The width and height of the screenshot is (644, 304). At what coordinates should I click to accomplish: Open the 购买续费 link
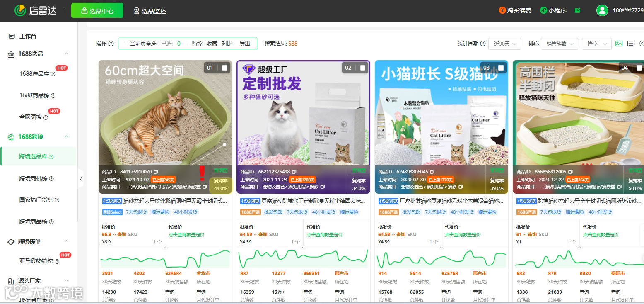point(515,10)
